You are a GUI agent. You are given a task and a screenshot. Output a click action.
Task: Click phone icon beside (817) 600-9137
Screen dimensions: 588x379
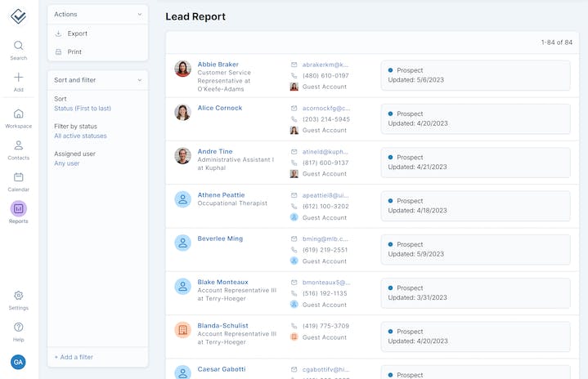(x=294, y=163)
